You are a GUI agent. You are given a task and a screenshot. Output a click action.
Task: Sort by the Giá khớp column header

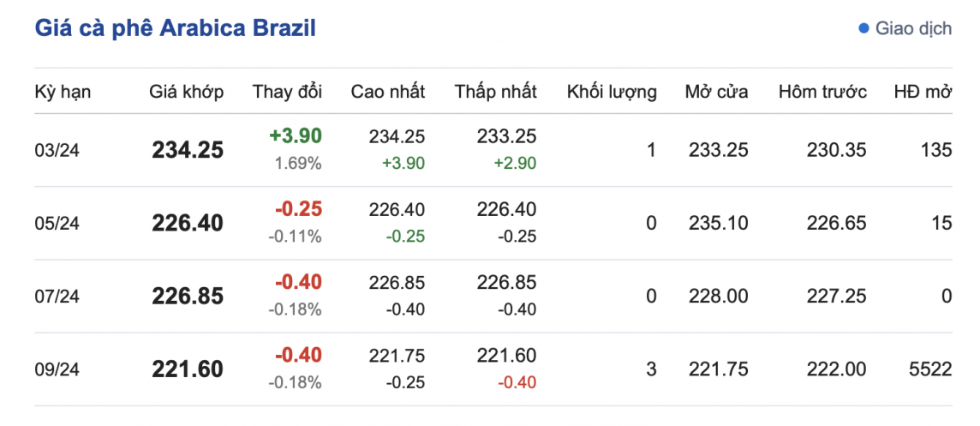pos(186,92)
